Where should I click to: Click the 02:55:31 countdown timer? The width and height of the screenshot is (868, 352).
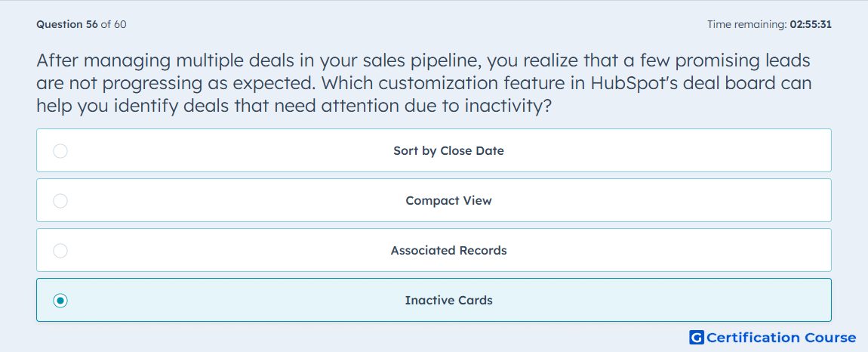(x=811, y=24)
